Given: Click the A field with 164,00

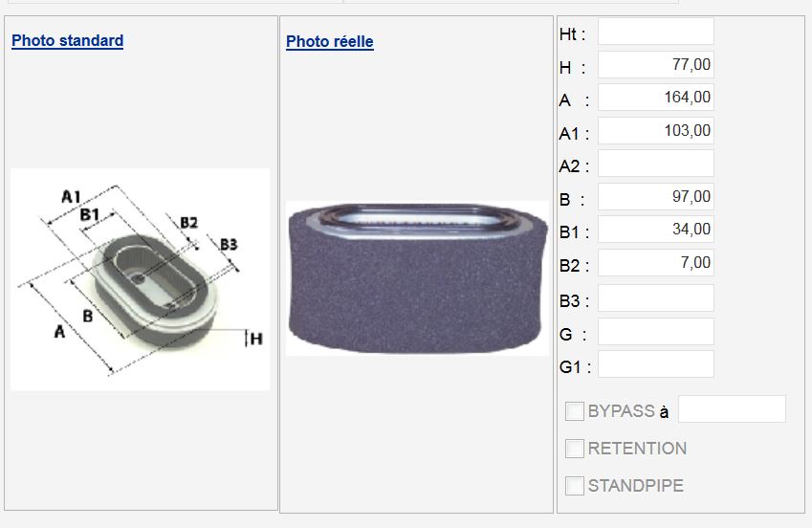Looking at the screenshot, I should (x=656, y=98).
